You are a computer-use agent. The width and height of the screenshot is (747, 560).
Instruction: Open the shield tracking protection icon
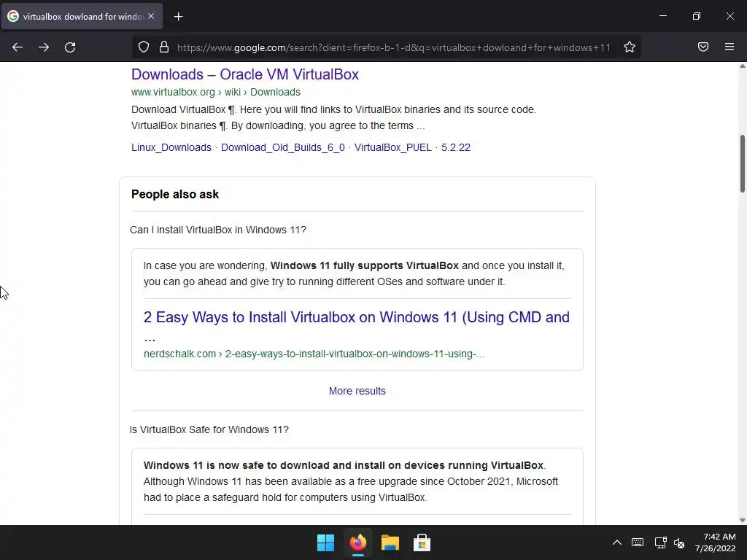144,47
